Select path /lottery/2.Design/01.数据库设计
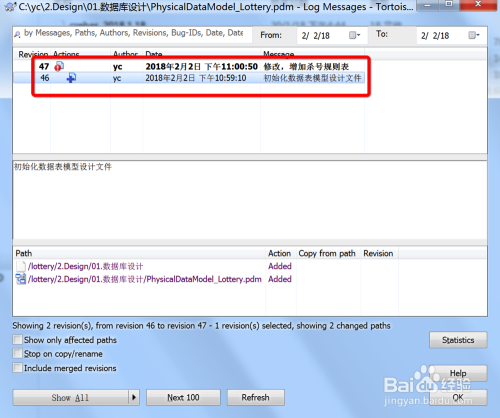Image resolution: width=500 pixels, height=418 pixels. [x=86, y=266]
